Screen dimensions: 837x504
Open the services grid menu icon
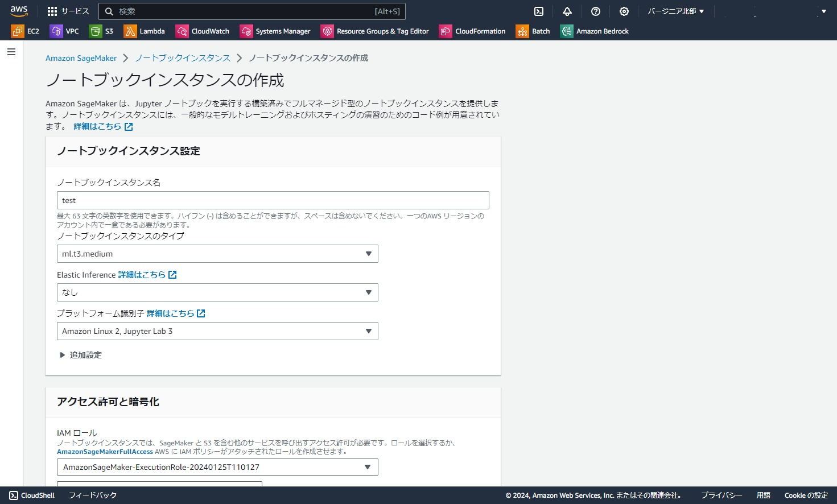click(x=52, y=11)
